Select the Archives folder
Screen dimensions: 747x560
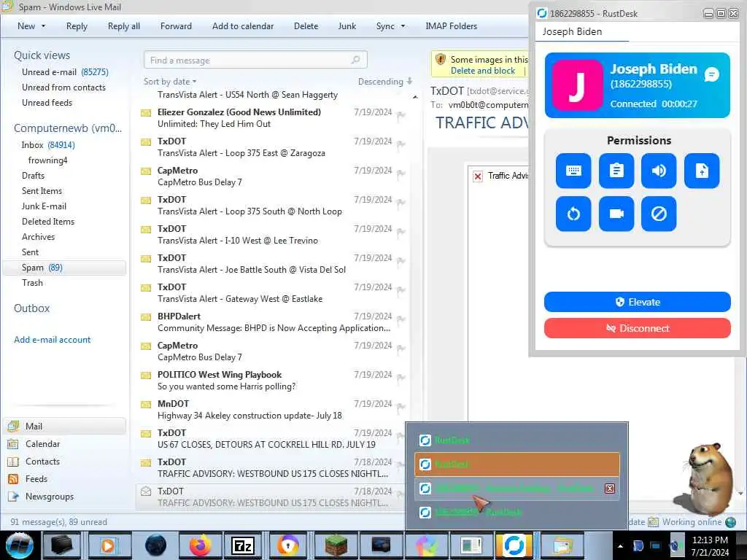pos(38,237)
